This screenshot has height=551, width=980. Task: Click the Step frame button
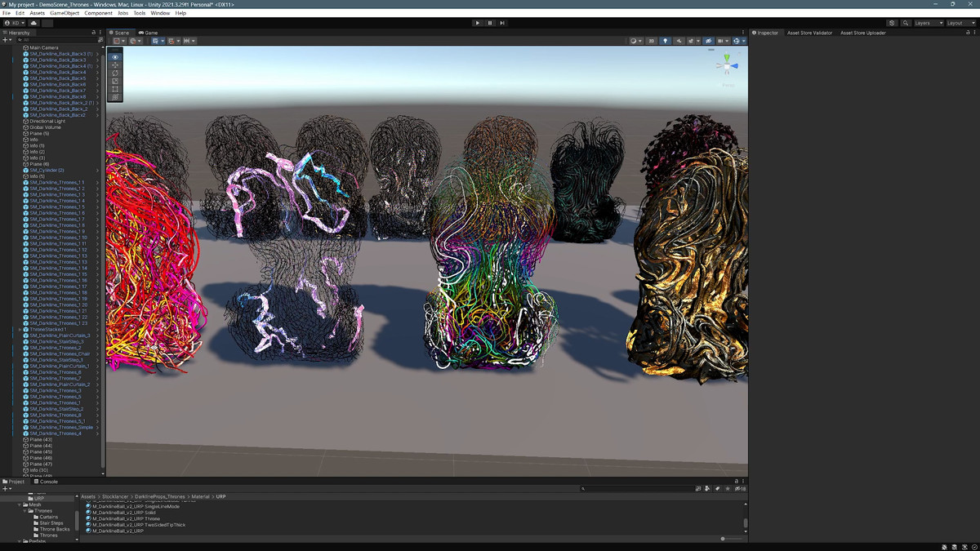[x=502, y=23]
